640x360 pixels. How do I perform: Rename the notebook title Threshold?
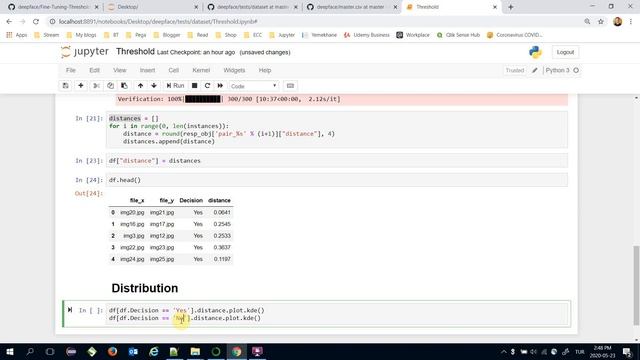[x=135, y=51]
